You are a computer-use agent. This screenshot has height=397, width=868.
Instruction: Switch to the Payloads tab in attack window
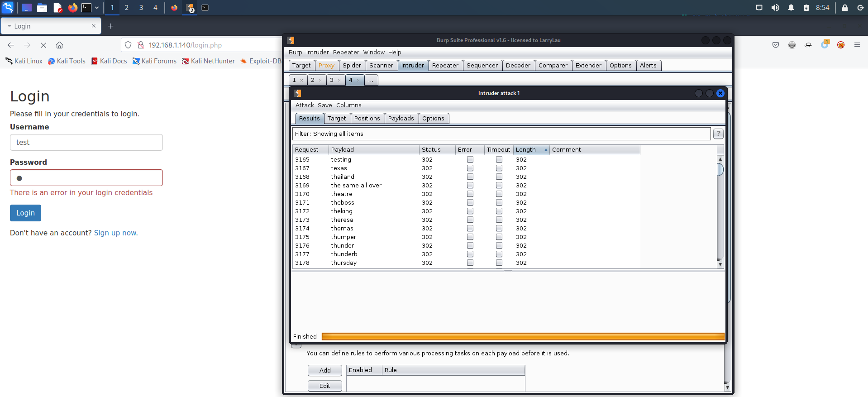coord(401,119)
